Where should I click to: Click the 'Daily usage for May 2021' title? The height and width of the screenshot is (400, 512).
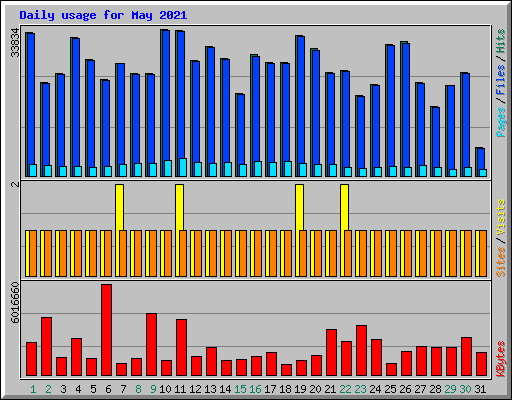(x=103, y=15)
